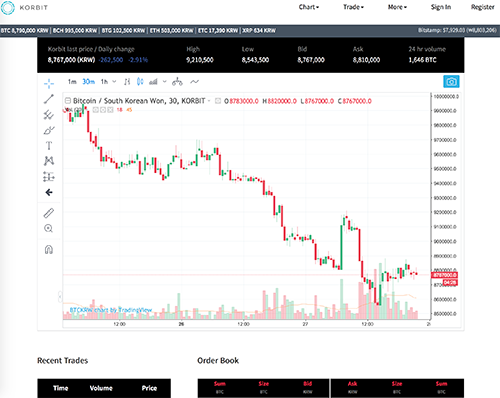500x398 pixels.
Task: Select the 1h timeframe
Action: 104,82
